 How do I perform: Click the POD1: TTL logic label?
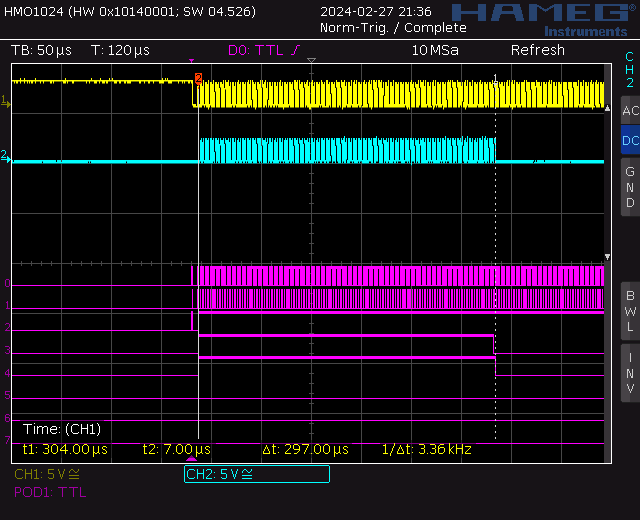(x=50, y=492)
